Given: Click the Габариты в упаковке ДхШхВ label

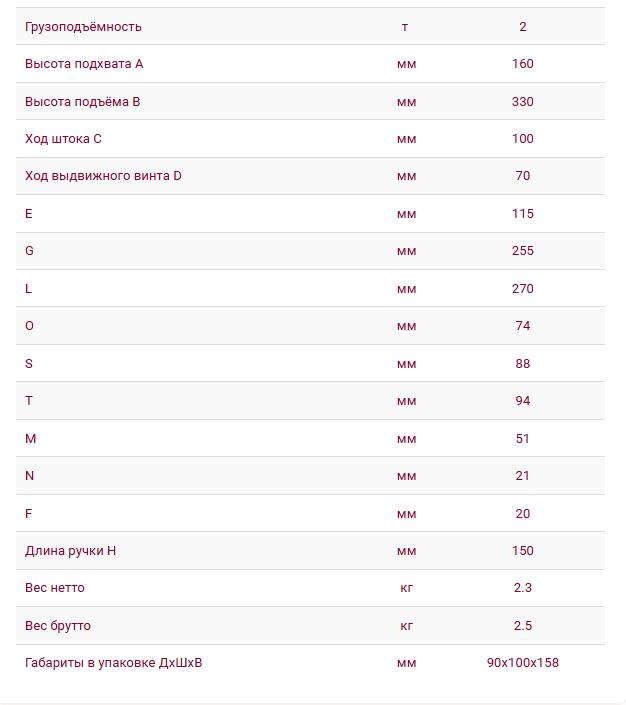Looking at the screenshot, I should 114,663.
